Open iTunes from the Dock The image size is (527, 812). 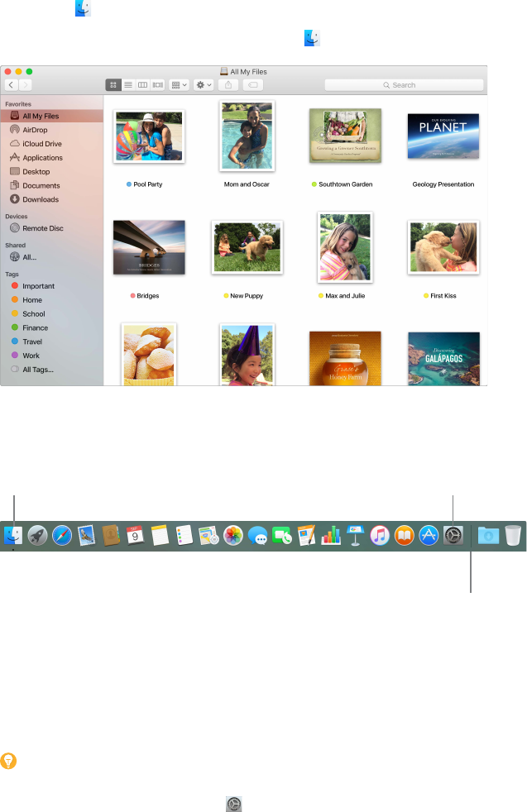(x=380, y=536)
